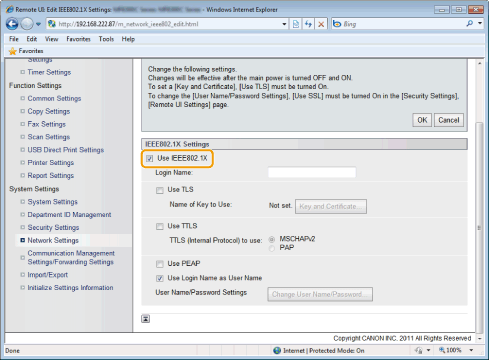
Task: Open Department ID Management link
Action: (x=69, y=214)
